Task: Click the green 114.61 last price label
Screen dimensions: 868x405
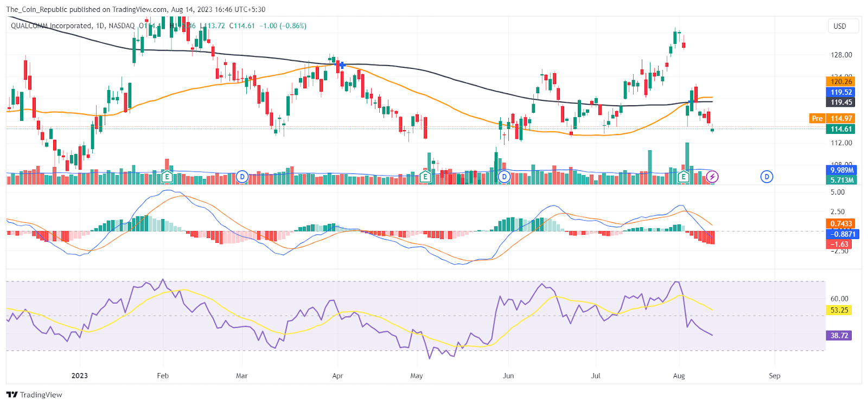Action: click(x=841, y=129)
